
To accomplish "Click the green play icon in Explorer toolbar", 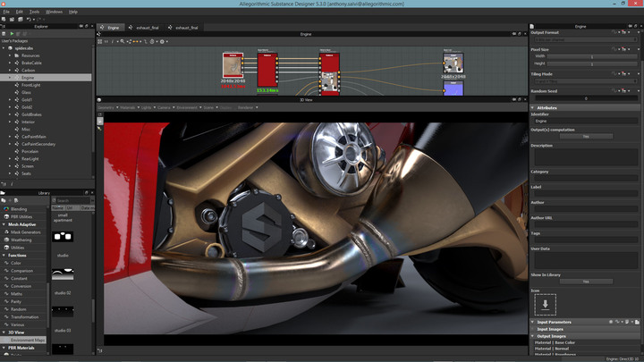I will [x=12, y=34].
